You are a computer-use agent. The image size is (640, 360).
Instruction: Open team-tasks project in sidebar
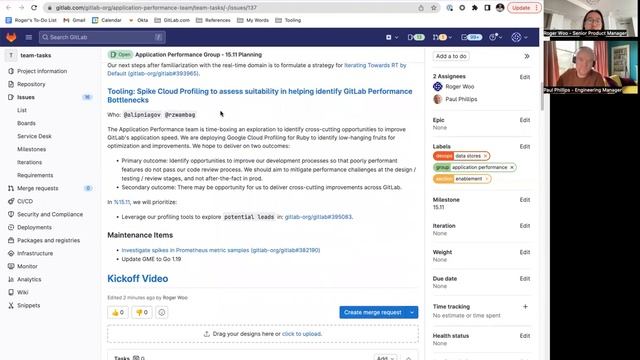pyautogui.click(x=36, y=55)
